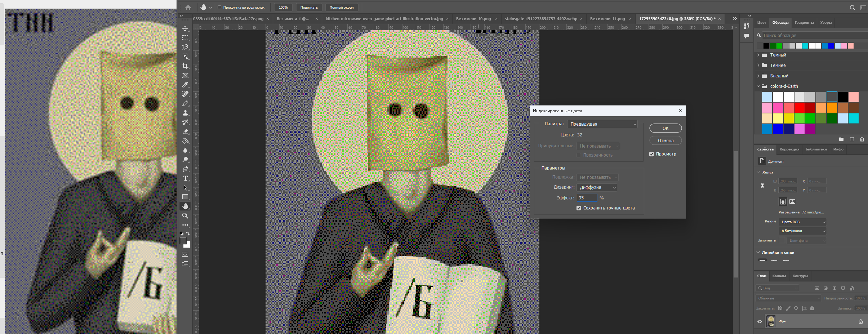This screenshot has width=868, height=334.
Task: Select the Crop tool
Action: point(185,66)
